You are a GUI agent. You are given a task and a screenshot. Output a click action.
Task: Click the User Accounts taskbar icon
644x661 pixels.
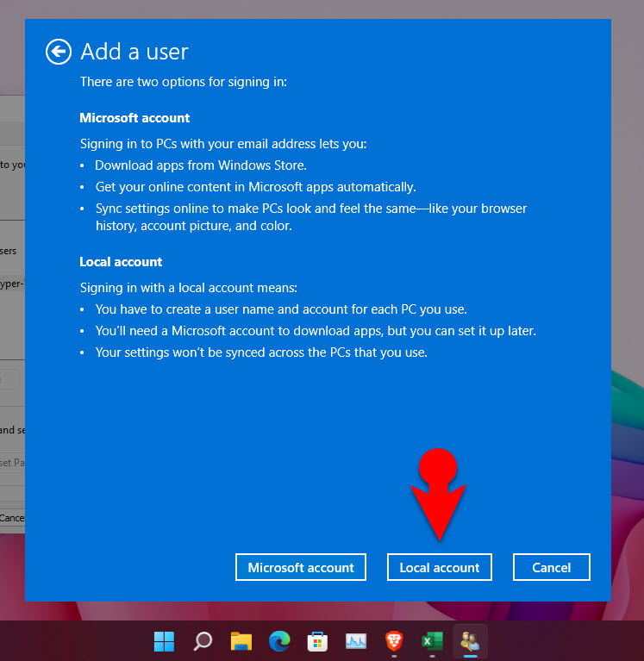click(x=470, y=641)
